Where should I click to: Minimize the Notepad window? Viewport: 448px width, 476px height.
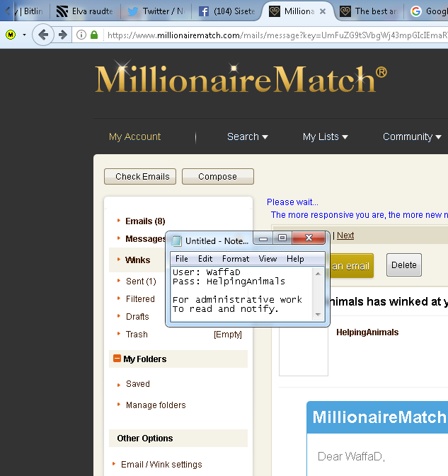[263, 238]
